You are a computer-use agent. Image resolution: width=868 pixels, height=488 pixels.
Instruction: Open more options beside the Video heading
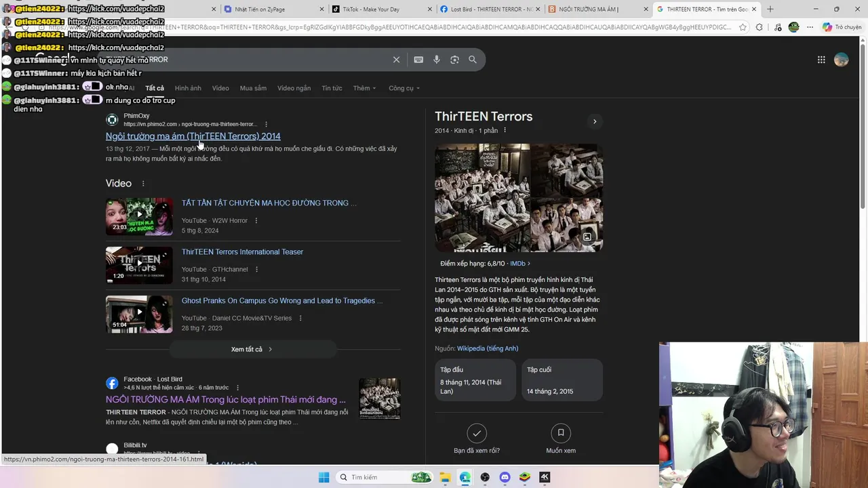[143, 184]
